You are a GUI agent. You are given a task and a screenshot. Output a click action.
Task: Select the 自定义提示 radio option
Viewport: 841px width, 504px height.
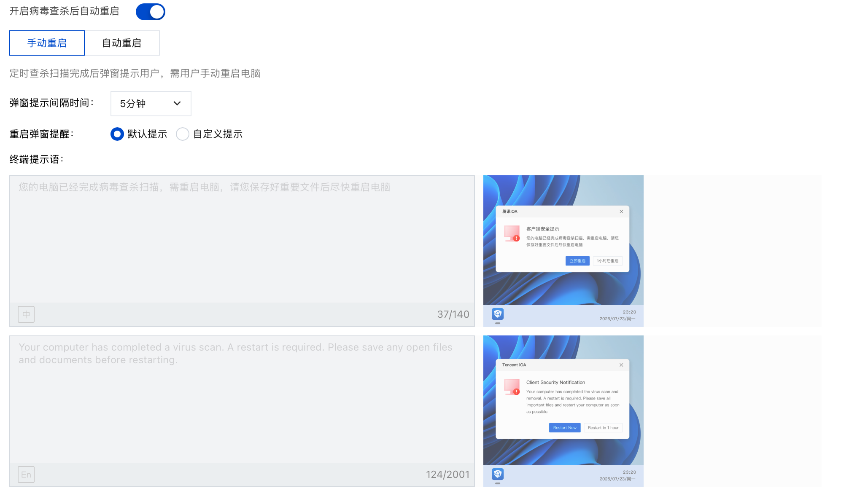tap(183, 134)
